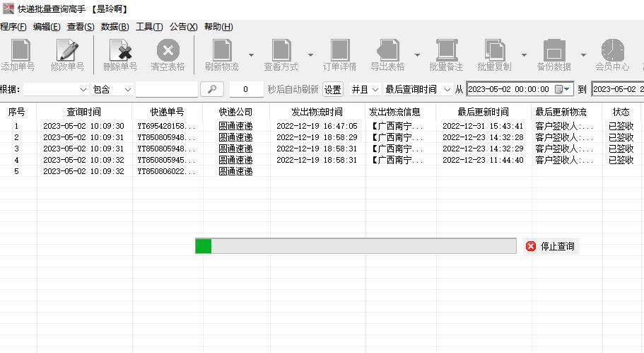Click the 删除单号 icon
Screen dimensions: 644x353
120,50
